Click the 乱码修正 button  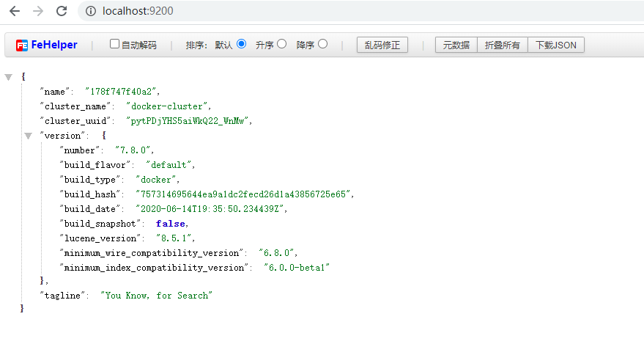382,45
